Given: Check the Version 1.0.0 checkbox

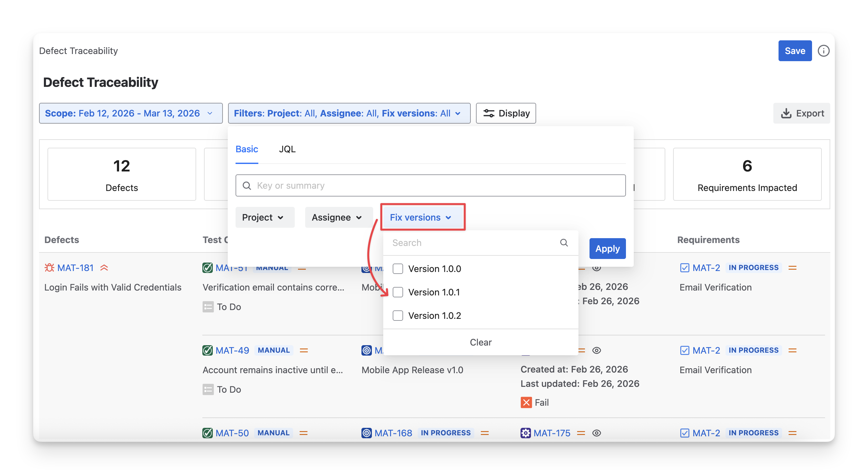Looking at the screenshot, I should 398,269.
